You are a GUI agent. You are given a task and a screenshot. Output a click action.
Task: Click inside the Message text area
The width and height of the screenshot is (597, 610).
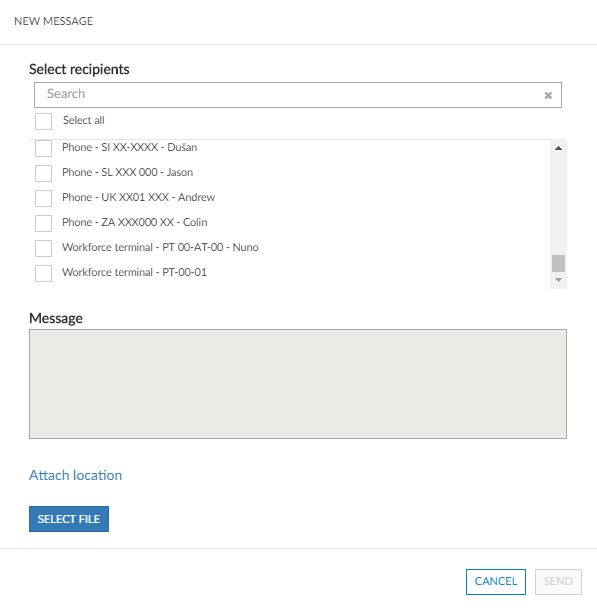click(298, 384)
